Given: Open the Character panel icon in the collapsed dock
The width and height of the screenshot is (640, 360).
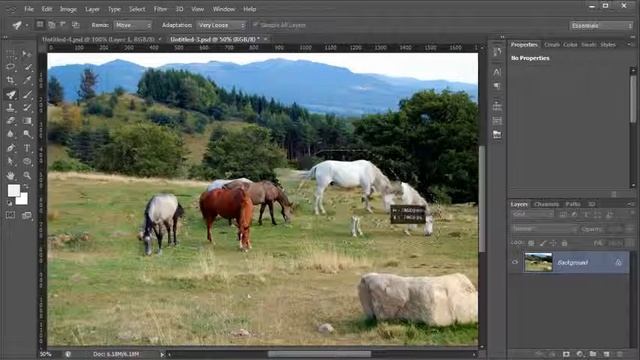Looking at the screenshot, I should (x=497, y=72).
